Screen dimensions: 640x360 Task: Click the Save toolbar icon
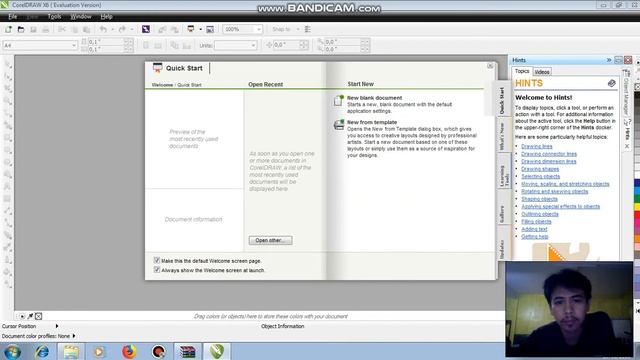(33, 29)
